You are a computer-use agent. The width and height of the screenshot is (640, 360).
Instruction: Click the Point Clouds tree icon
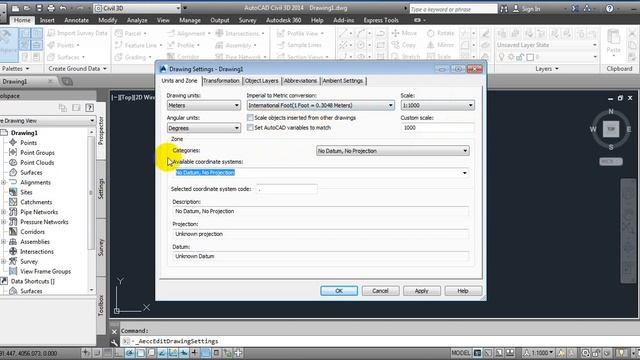click(x=13, y=162)
